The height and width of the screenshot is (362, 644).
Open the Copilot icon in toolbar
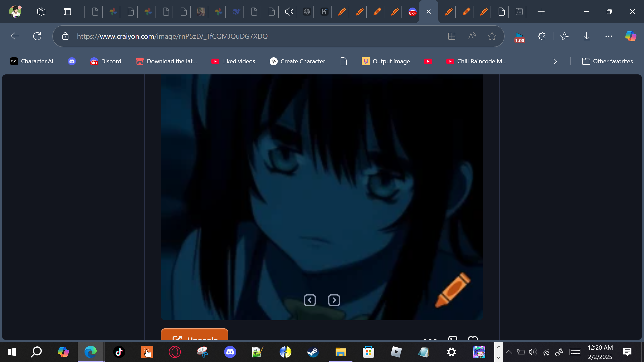631,36
